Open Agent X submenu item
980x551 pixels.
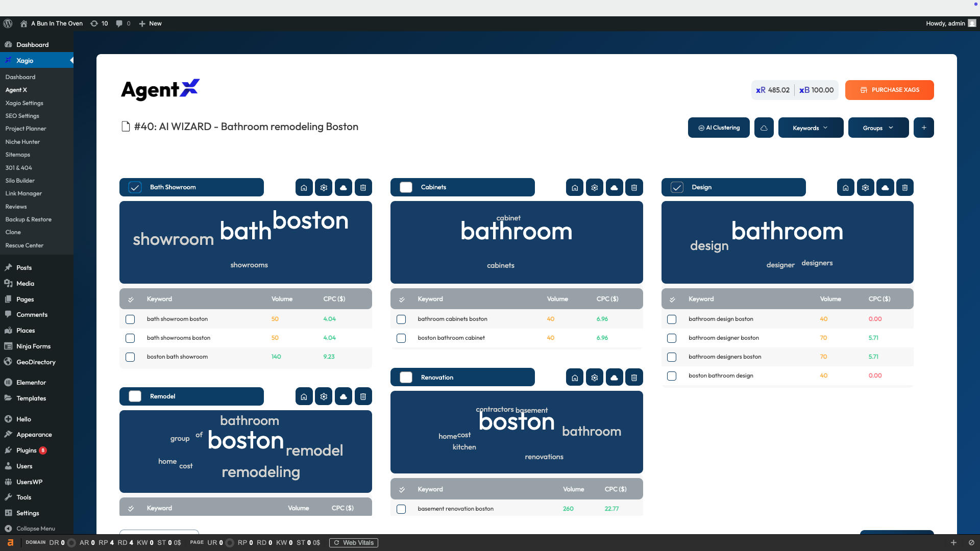point(16,90)
